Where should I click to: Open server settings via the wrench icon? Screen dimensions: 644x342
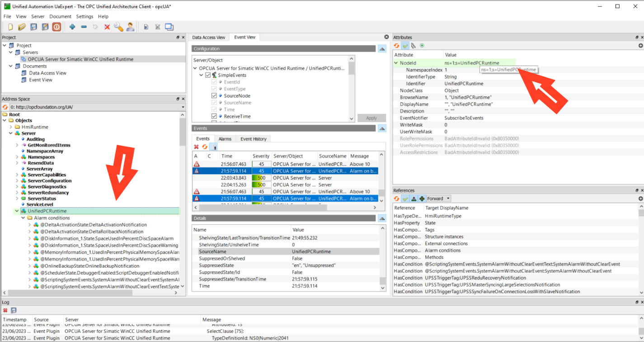click(x=118, y=27)
